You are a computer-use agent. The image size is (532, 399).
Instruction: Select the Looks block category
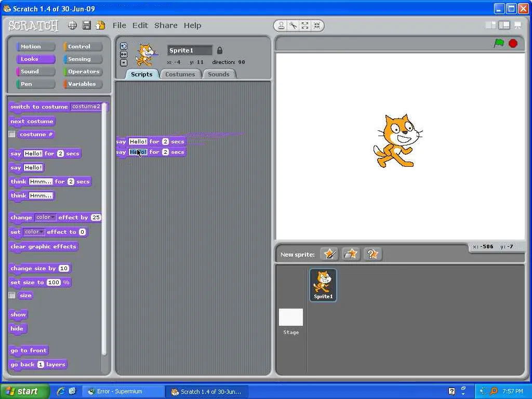click(36, 59)
